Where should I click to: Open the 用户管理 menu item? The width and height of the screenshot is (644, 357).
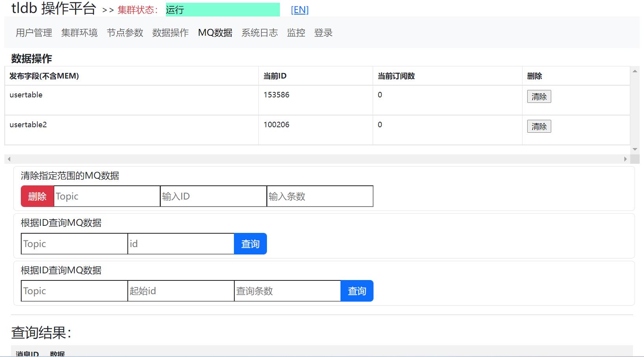(34, 33)
